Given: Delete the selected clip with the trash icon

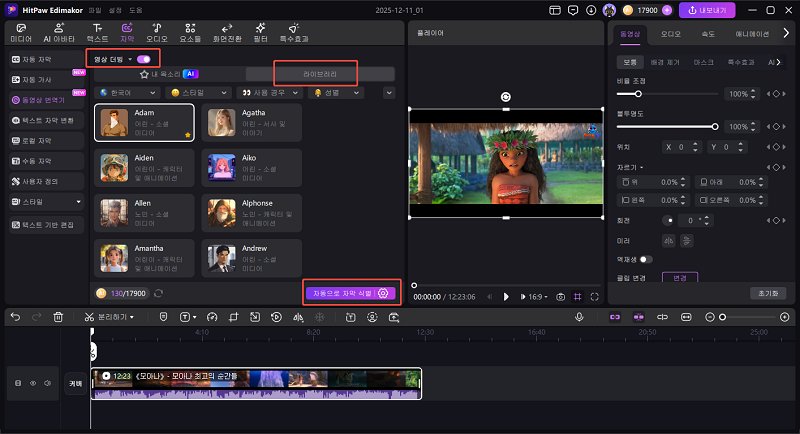Looking at the screenshot, I should [x=58, y=317].
